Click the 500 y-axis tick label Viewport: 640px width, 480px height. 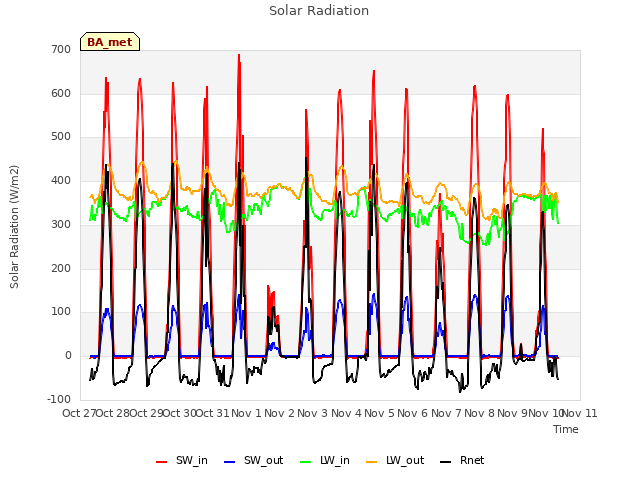point(61,136)
